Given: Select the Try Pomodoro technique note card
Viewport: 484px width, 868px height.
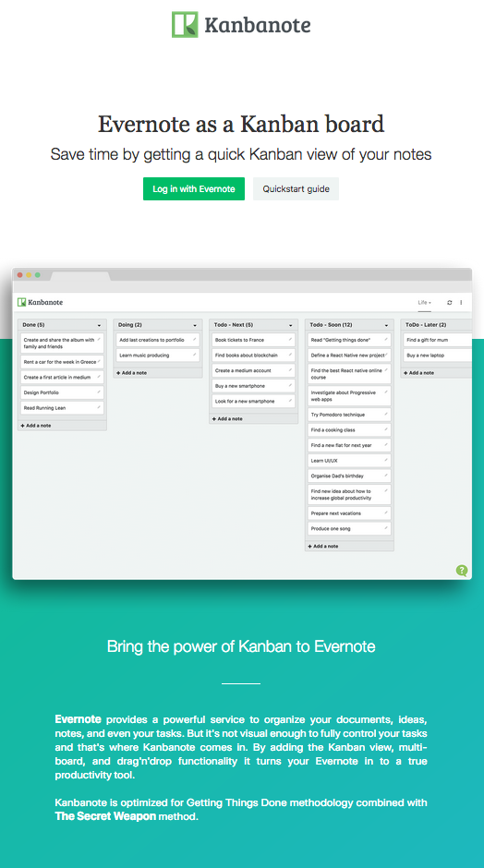Looking at the screenshot, I should [x=349, y=414].
